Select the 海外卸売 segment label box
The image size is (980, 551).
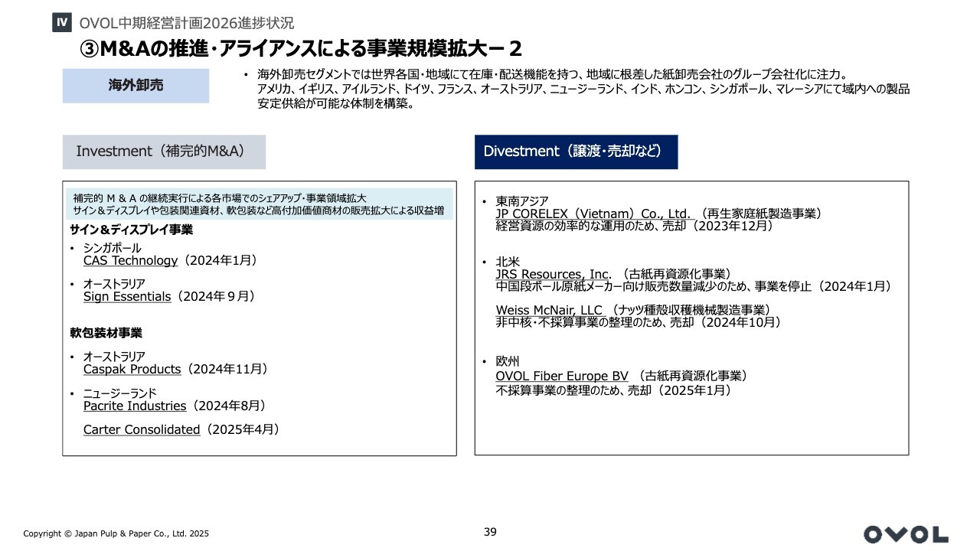136,86
